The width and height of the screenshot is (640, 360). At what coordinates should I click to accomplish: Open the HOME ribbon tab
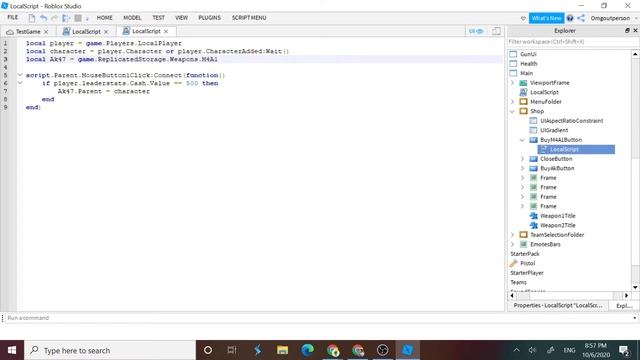(x=104, y=18)
